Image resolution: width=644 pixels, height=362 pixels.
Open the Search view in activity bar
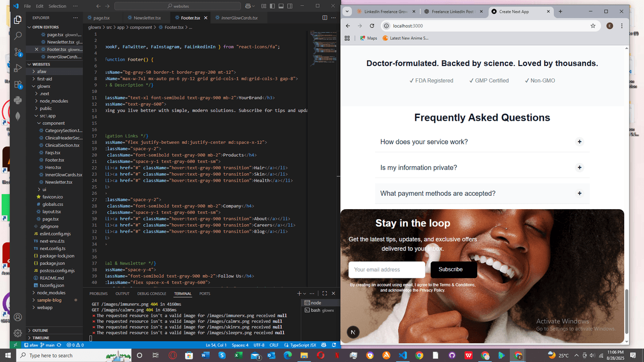[x=18, y=35]
